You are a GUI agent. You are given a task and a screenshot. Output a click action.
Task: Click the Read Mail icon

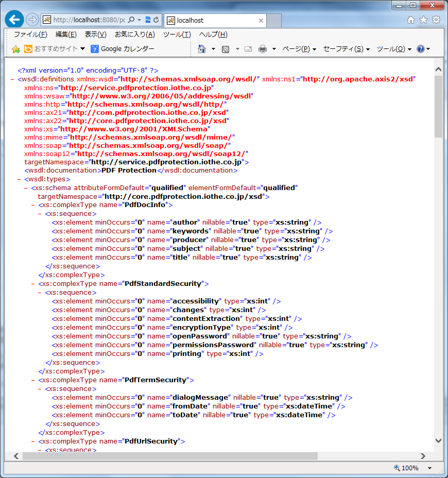coord(248,49)
